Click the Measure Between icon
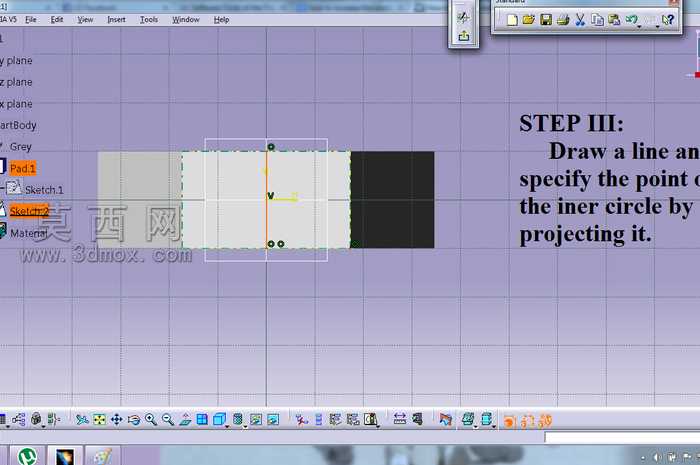This screenshot has height=465, width=700. pyautogui.click(x=400, y=419)
